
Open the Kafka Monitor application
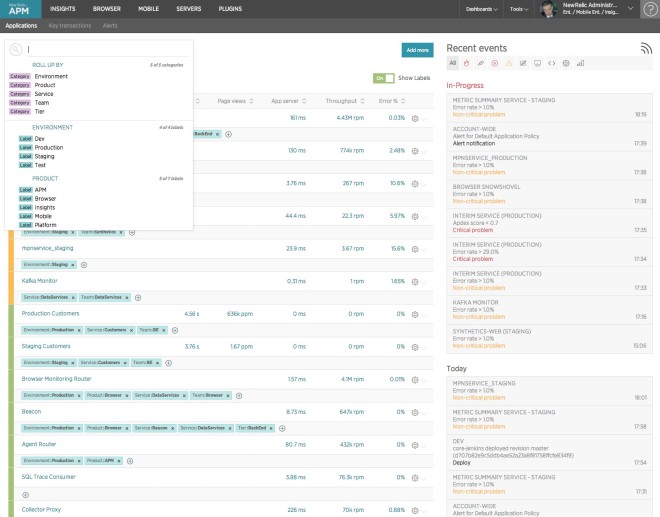pyautogui.click(x=40, y=281)
